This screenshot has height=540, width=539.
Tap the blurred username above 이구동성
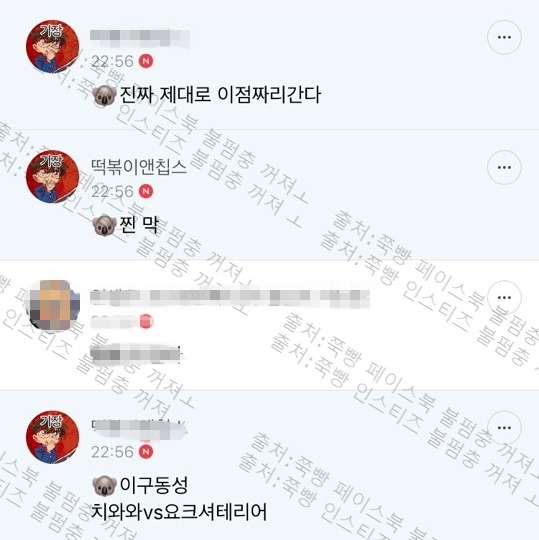tap(139, 429)
